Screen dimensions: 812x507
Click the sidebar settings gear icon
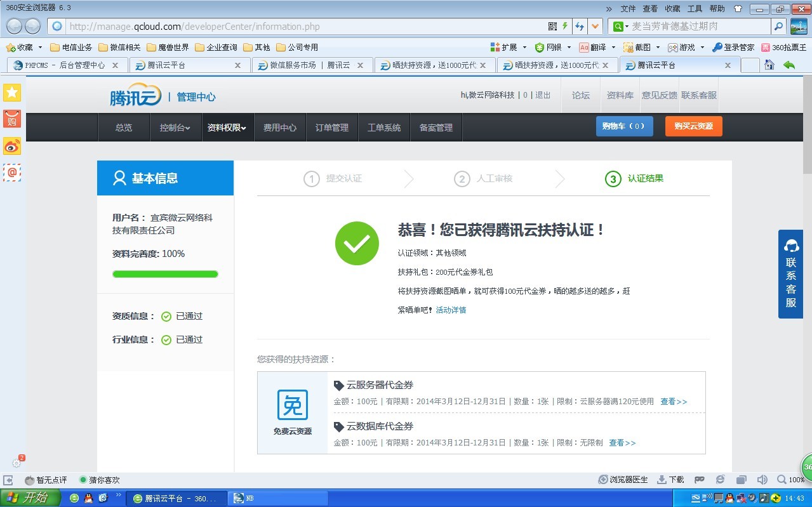pyautogui.click(x=17, y=463)
